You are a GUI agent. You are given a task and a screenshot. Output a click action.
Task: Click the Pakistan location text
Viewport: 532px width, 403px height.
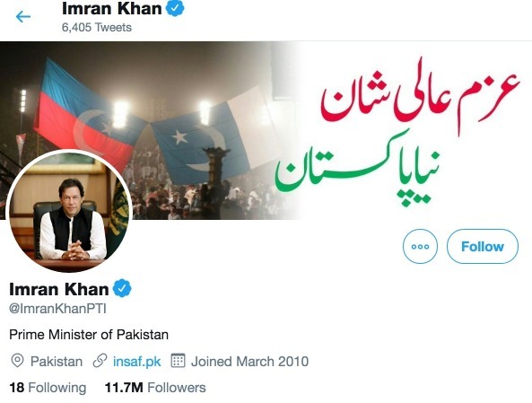pos(57,361)
